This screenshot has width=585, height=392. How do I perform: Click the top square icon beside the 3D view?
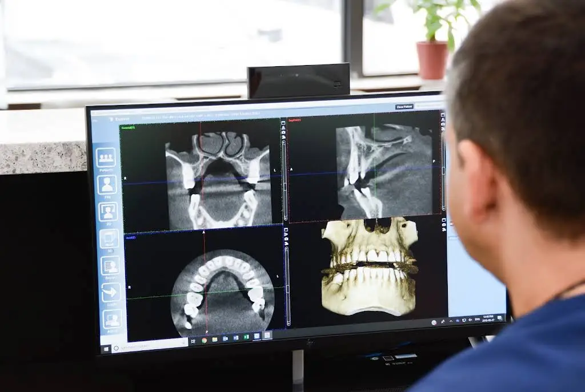443,220
